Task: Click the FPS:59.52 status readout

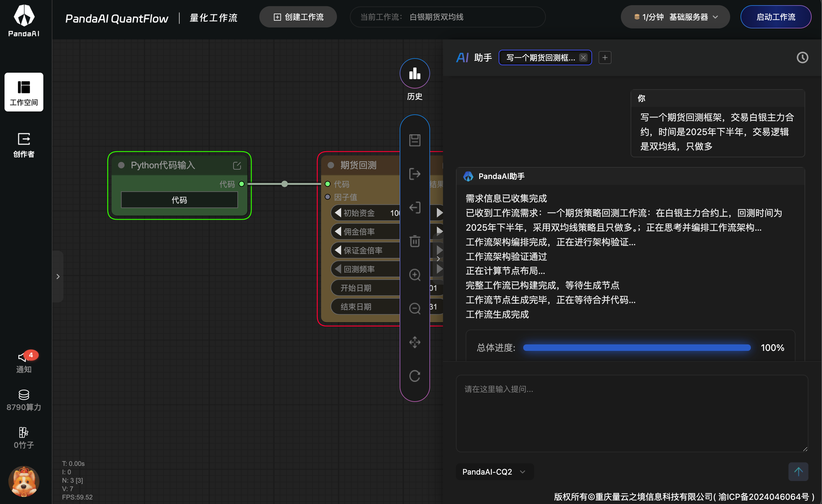Action: coord(77,497)
